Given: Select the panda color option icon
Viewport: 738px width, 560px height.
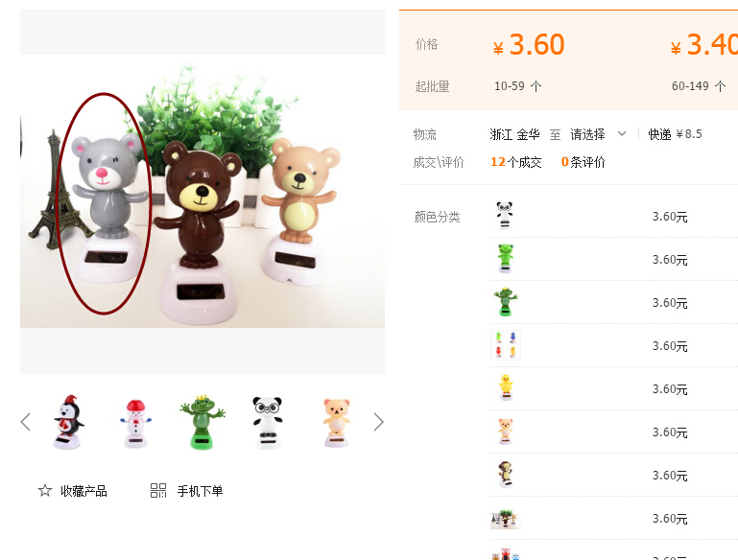Looking at the screenshot, I should click(505, 216).
